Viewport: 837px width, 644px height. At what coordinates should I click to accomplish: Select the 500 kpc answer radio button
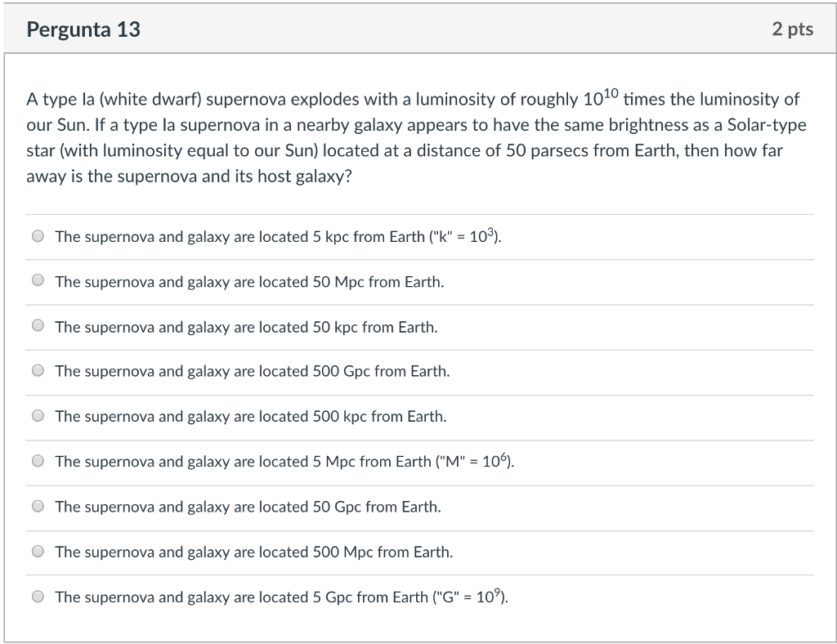click(x=38, y=415)
